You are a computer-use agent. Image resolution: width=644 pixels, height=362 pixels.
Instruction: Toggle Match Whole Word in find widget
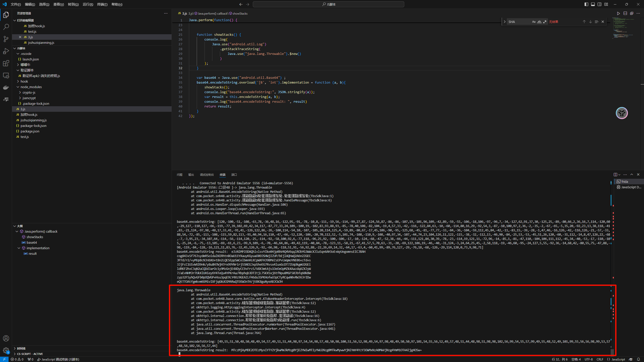(539, 22)
